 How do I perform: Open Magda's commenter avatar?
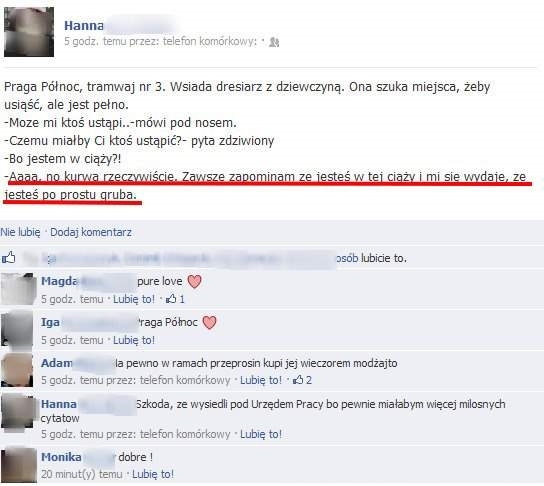[18, 289]
